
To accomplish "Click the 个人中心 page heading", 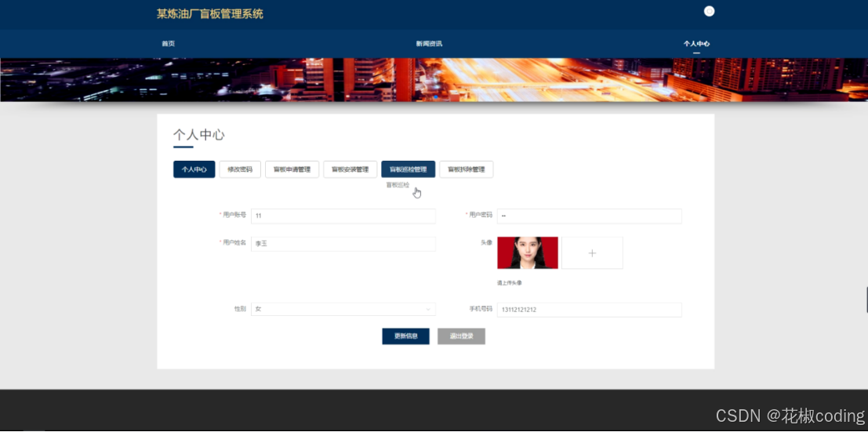I will coord(198,135).
